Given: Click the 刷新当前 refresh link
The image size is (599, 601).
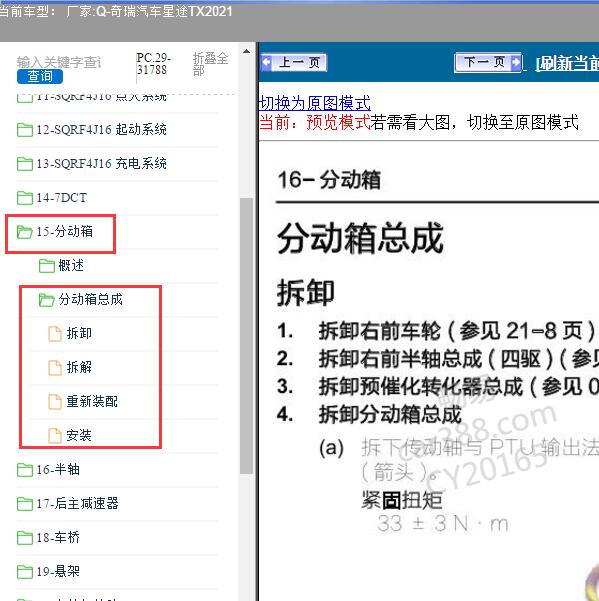Looking at the screenshot, I should point(567,63).
